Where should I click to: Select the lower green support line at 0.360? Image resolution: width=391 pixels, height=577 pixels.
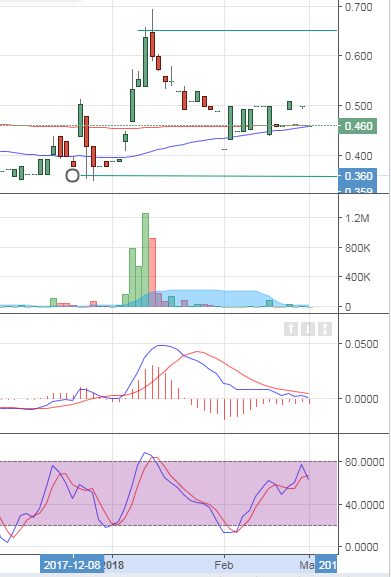pyautogui.click(x=212, y=176)
